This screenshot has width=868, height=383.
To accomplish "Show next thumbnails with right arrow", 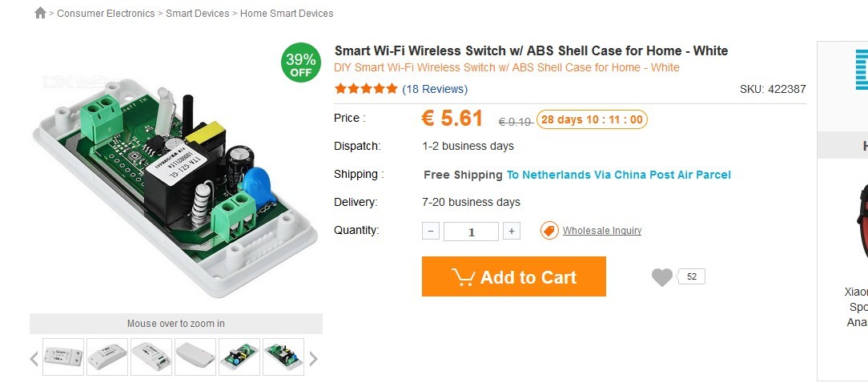I will coord(313,359).
